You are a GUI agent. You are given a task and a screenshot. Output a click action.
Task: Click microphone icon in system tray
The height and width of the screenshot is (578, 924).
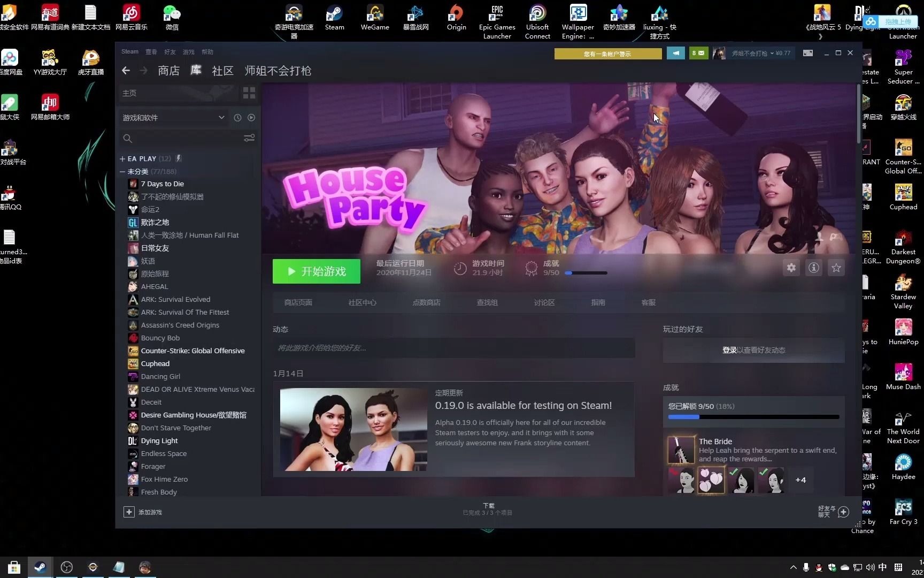806,567
